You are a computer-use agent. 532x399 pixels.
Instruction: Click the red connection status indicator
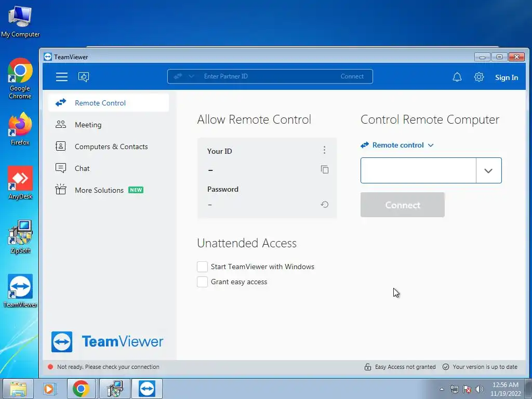(50, 367)
